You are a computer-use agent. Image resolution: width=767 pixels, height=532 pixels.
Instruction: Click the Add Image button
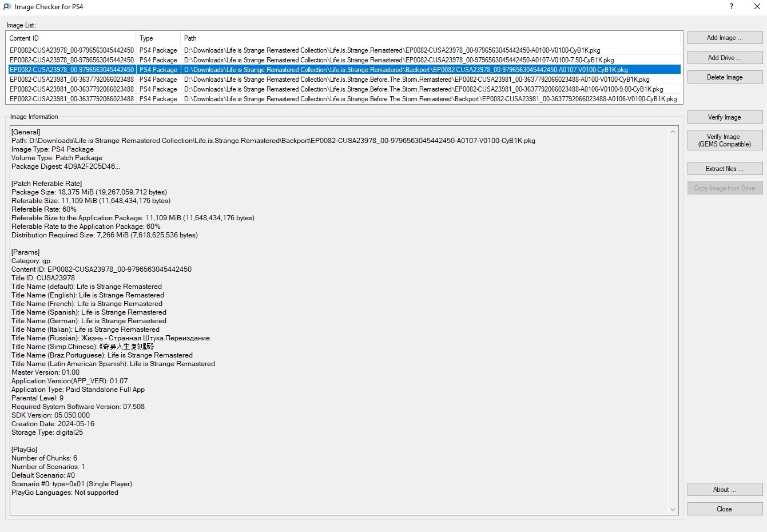725,38
